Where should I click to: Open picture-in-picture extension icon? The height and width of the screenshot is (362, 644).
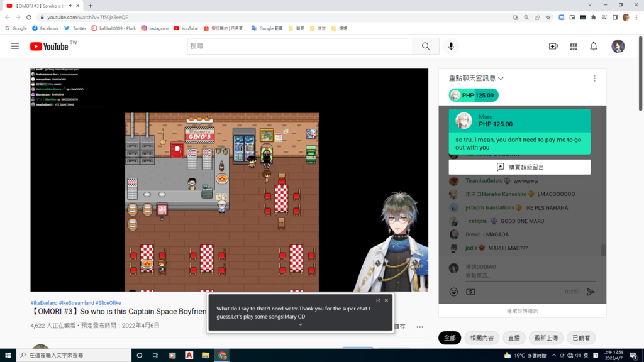point(572,17)
